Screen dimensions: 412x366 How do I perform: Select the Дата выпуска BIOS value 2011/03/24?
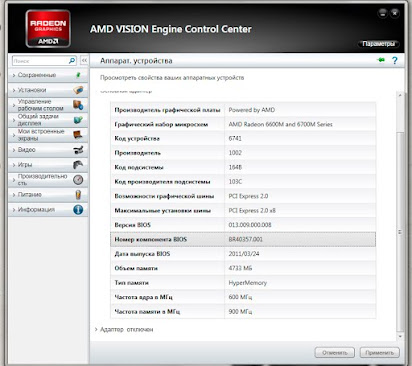pos(244,254)
